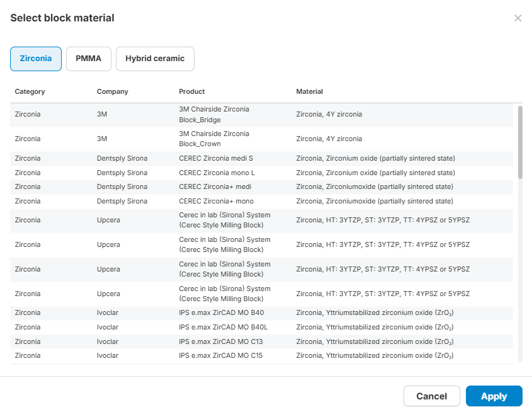The height and width of the screenshot is (412, 532).
Task: Click the Product column header
Action: [x=192, y=91]
